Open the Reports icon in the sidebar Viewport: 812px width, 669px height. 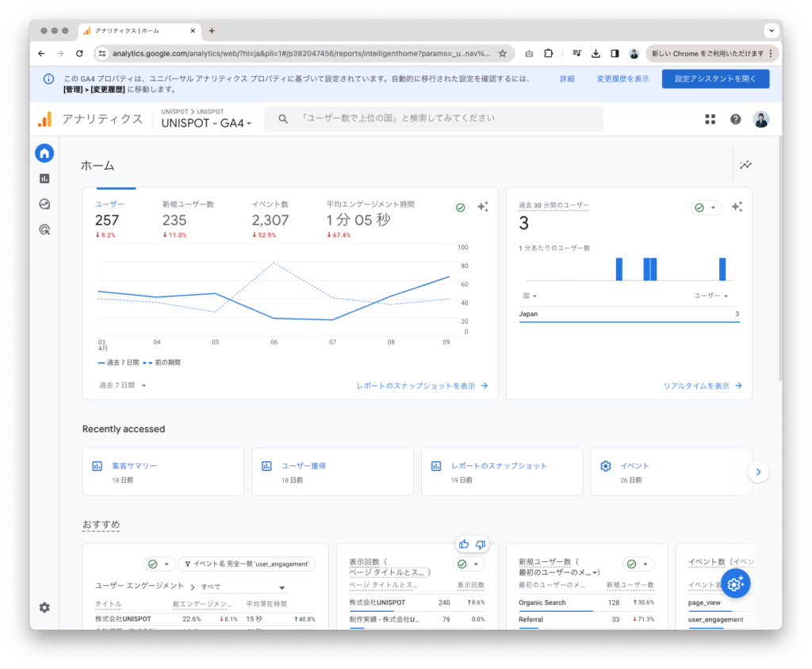pyautogui.click(x=44, y=178)
